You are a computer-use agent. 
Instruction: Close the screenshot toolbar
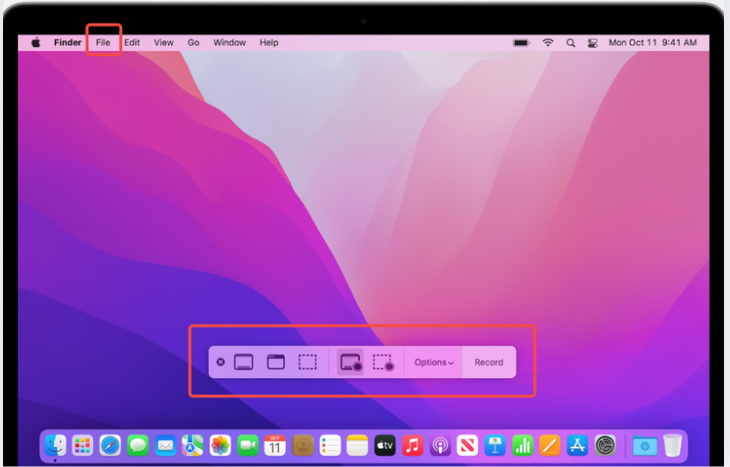pyautogui.click(x=220, y=362)
